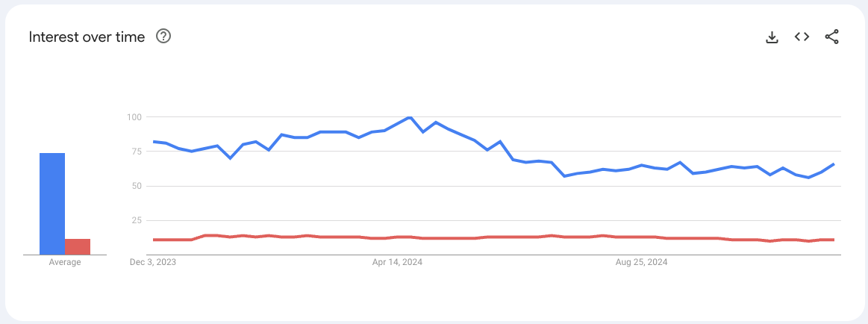Click the blue line's highest peak at 100
The image size is (868, 324).
410,117
